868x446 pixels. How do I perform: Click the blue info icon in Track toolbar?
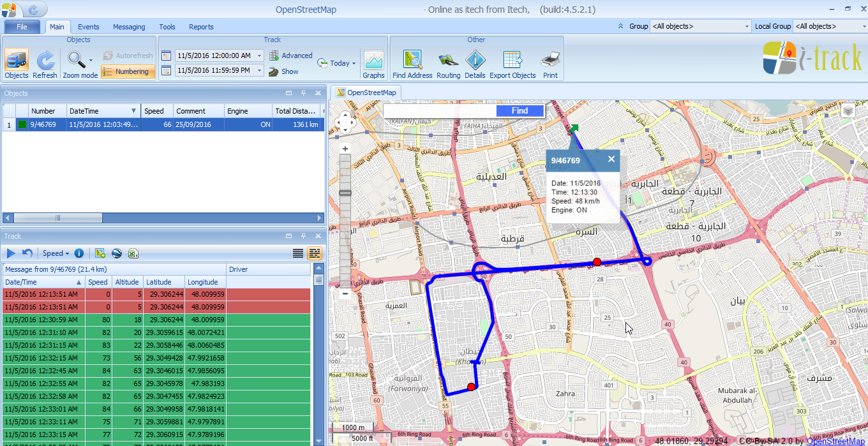tap(79, 253)
